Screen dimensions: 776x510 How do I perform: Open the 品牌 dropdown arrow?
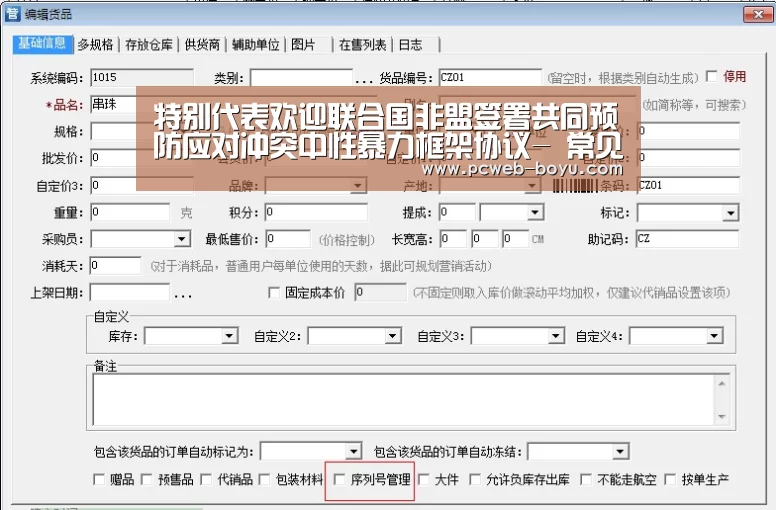(x=357, y=186)
